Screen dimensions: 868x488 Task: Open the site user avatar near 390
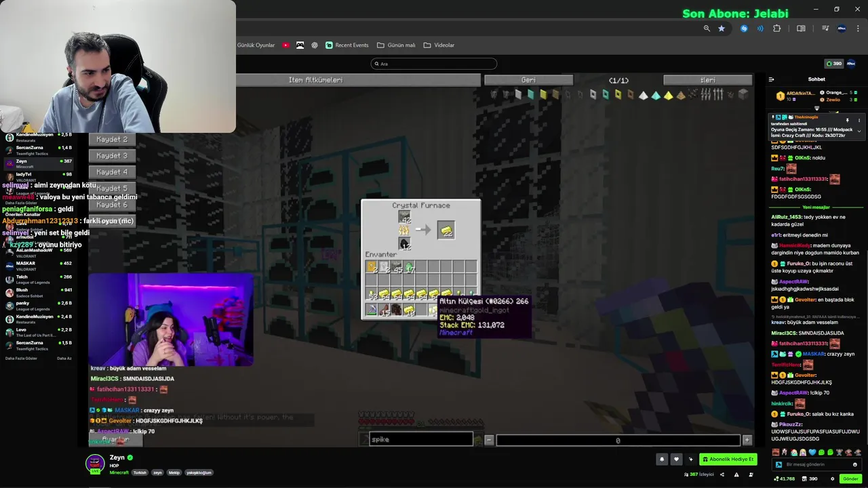pos(851,64)
